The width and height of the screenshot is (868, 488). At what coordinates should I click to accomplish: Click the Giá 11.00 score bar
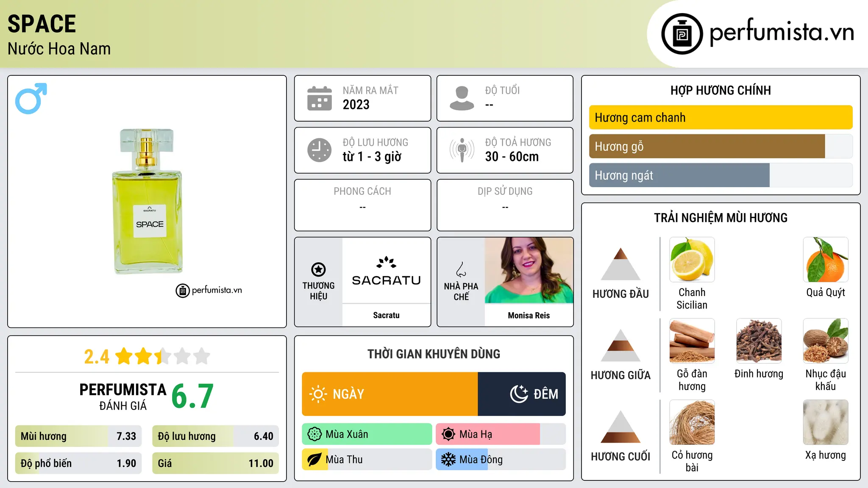click(216, 463)
